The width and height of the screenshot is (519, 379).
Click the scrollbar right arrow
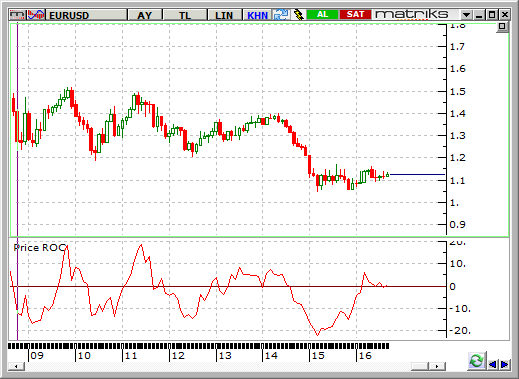coord(437,366)
